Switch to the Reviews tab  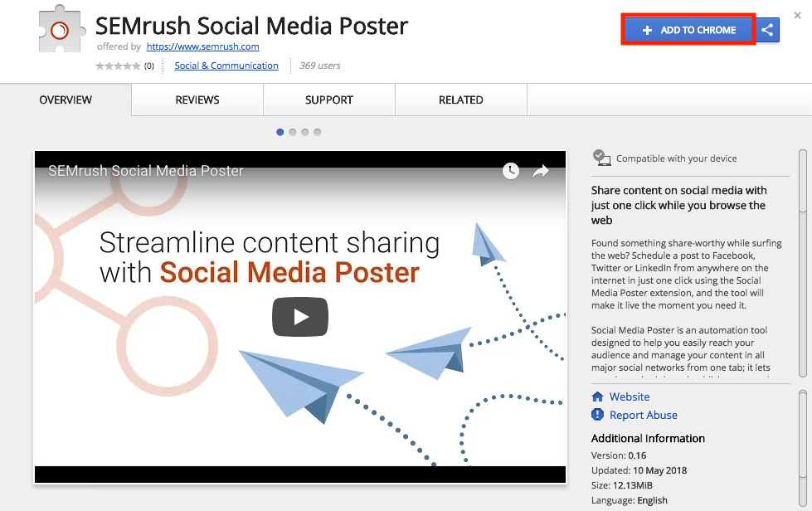point(197,100)
